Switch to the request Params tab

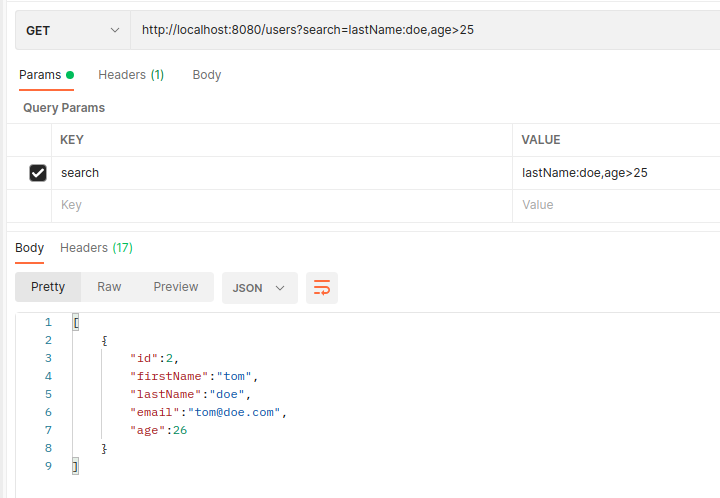pos(46,75)
